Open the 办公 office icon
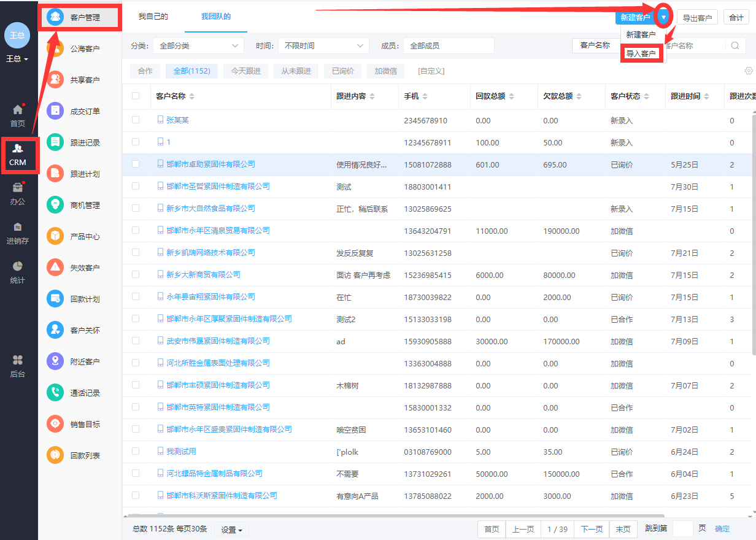 tap(18, 188)
